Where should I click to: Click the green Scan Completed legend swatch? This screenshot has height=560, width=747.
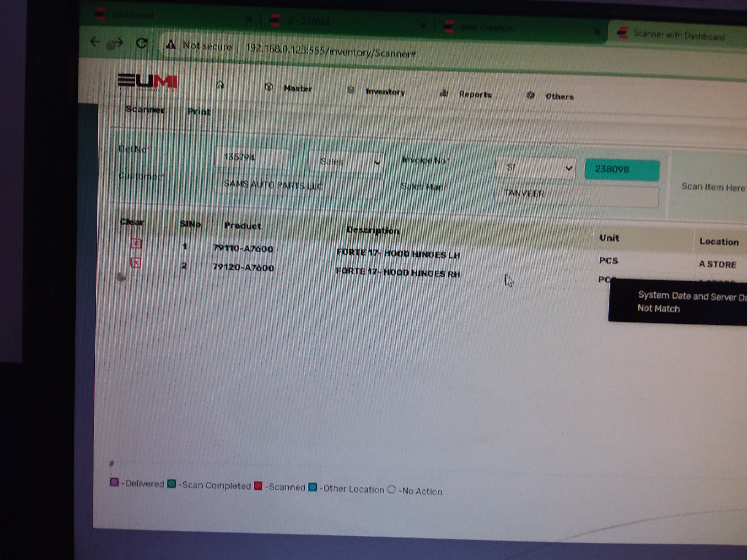coord(172,484)
